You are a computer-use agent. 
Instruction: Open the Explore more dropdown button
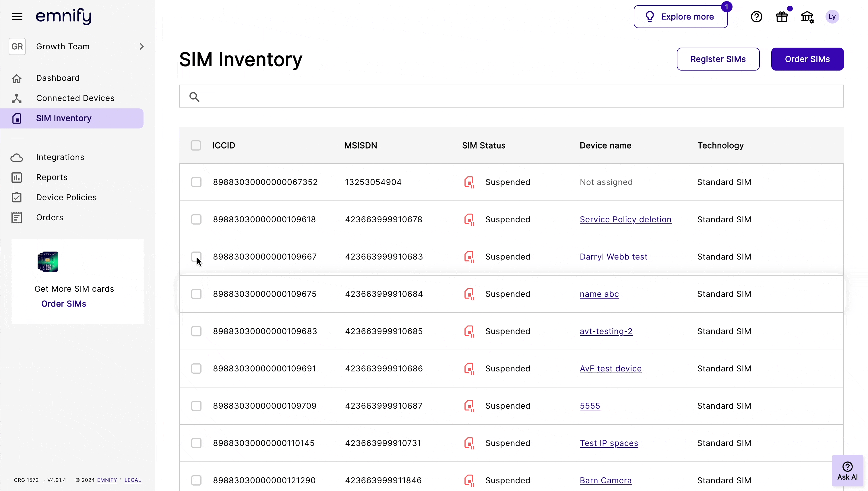click(x=680, y=17)
